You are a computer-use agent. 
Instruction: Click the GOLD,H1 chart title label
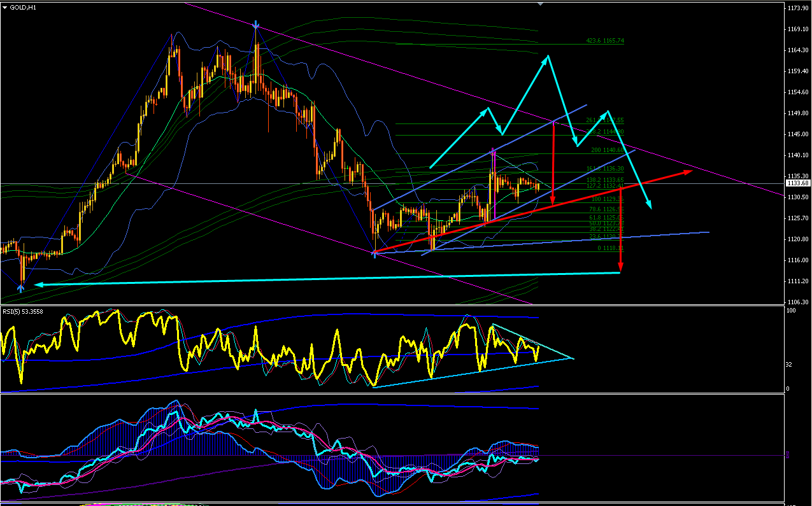pyautogui.click(x=23, y=7)
